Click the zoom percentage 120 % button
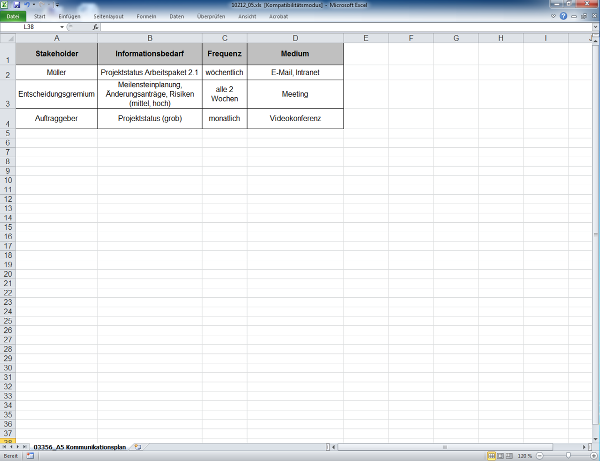This screenshot has width=600, height=461. (526, 455)
